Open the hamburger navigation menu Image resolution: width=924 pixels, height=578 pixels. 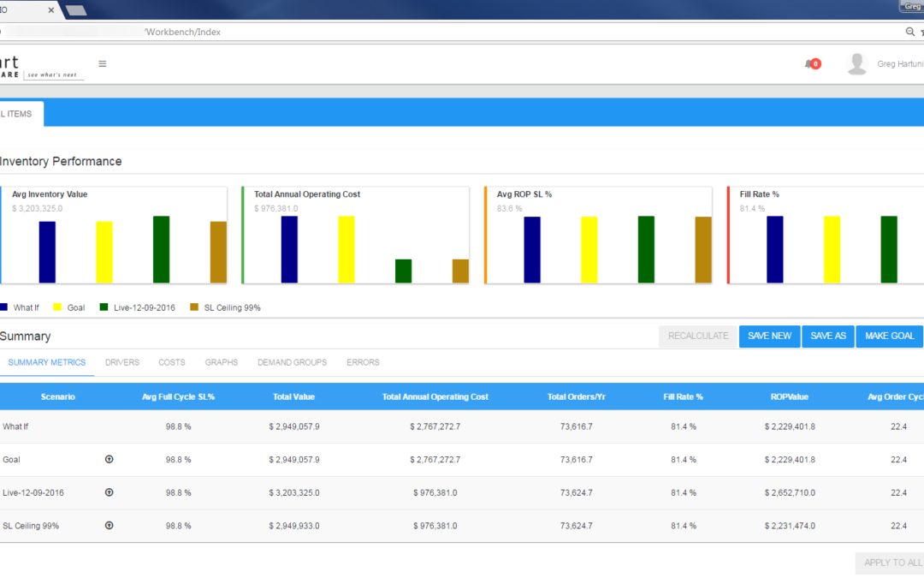103,63
